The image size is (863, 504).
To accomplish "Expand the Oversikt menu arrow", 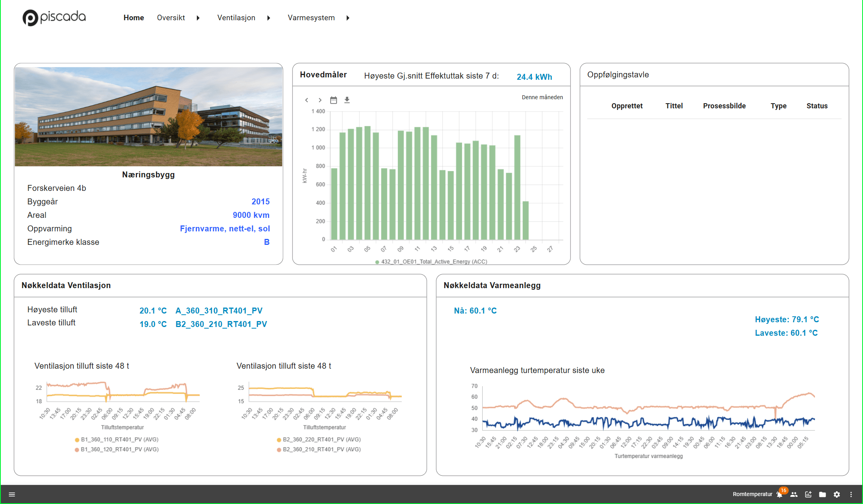I will click(197, 18).
